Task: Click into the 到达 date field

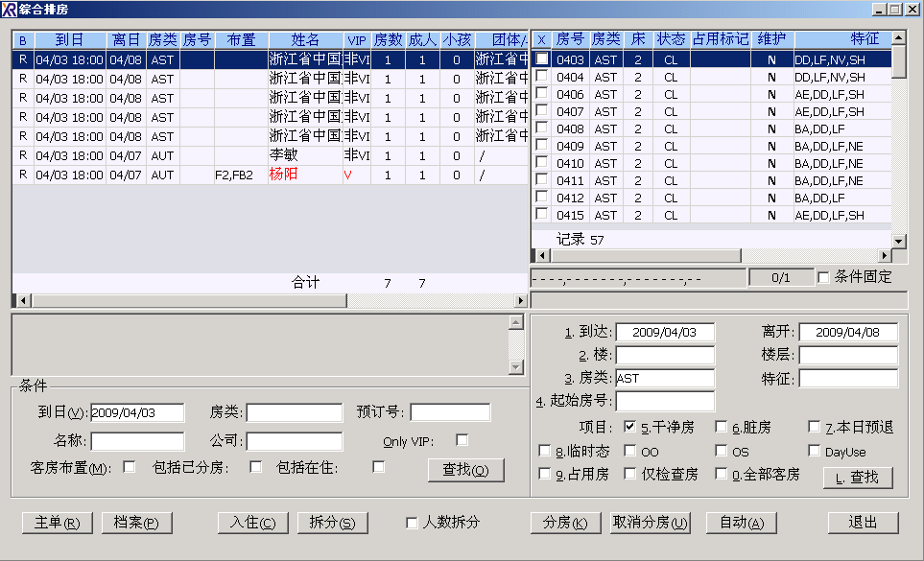Action: point(665,332)
